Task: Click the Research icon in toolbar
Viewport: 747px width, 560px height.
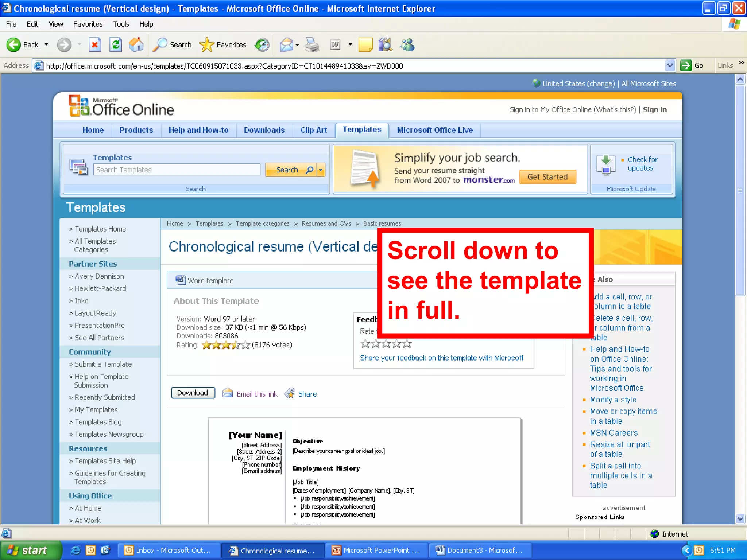Action: click(x=385, y=45)
